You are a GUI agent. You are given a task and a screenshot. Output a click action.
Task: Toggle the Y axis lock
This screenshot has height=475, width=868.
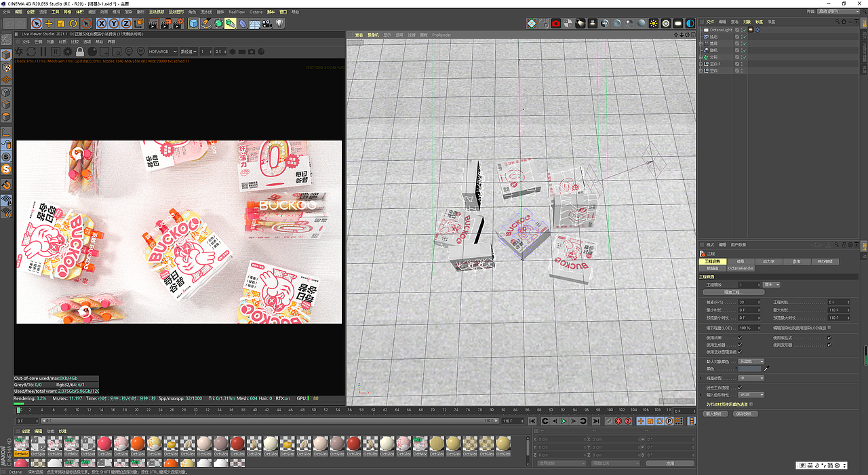114,23
